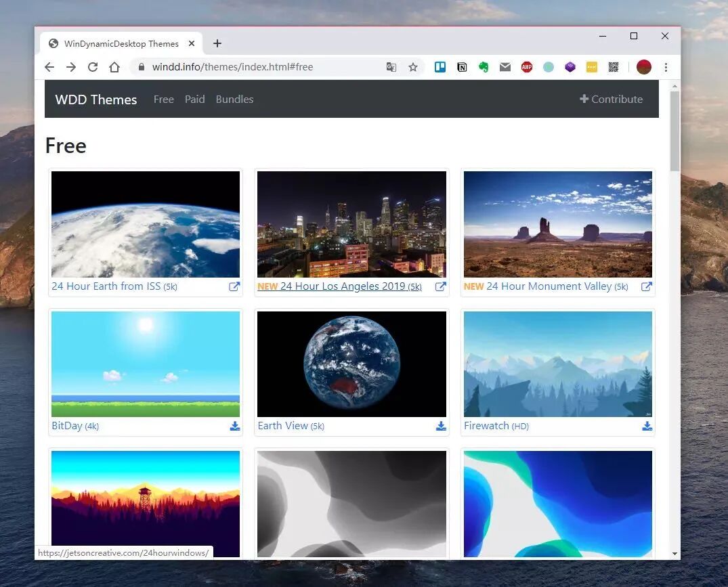Click the BitDay pixel sky thumbnail
This screenshot has height=587, width=728.
click(146, 364)
